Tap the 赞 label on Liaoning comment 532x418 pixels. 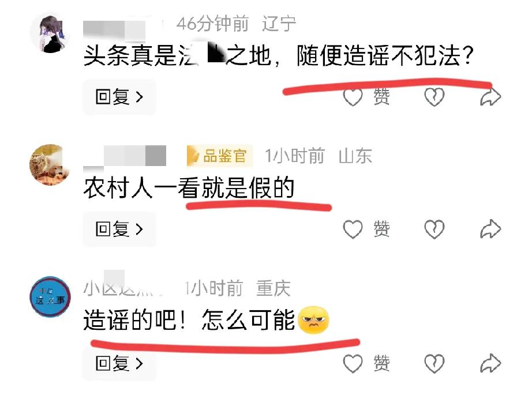pyautogui.click(x=382, y=97)
